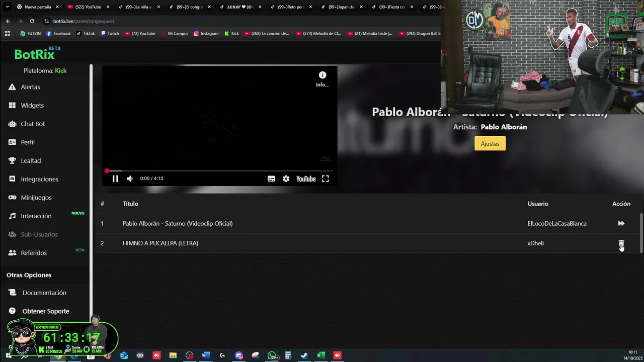This screenshot has width=644, height=362.
Task: Toggle video subtitles
Action: tap(271, 178)
